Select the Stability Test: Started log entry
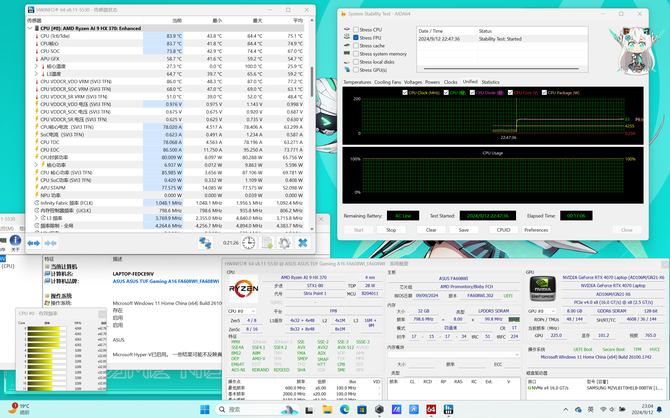Viewport: 670px width, 418px height. pyautogui.click(x=502, y=39)
